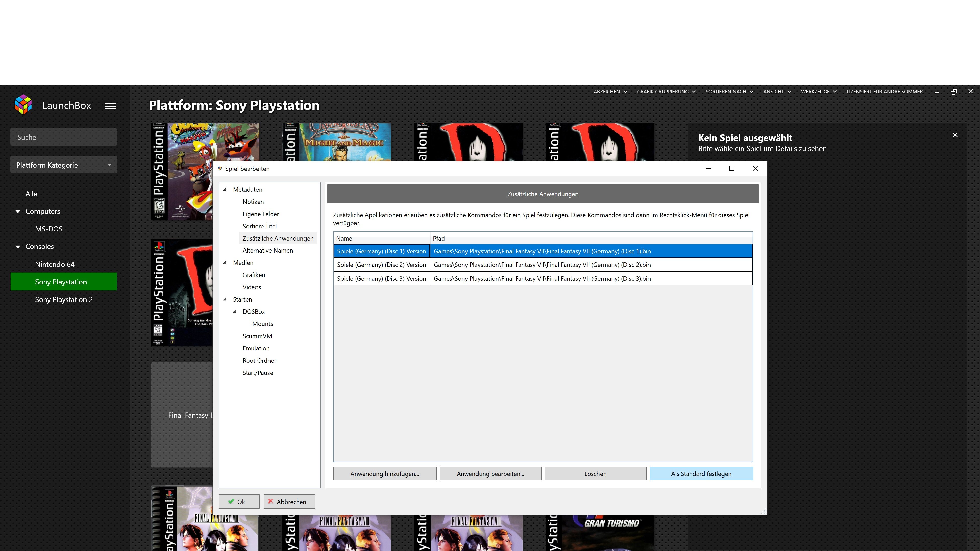Collapse the Consoles category arrow
This screenshot has width=980, height=551.
pos(18,247)
